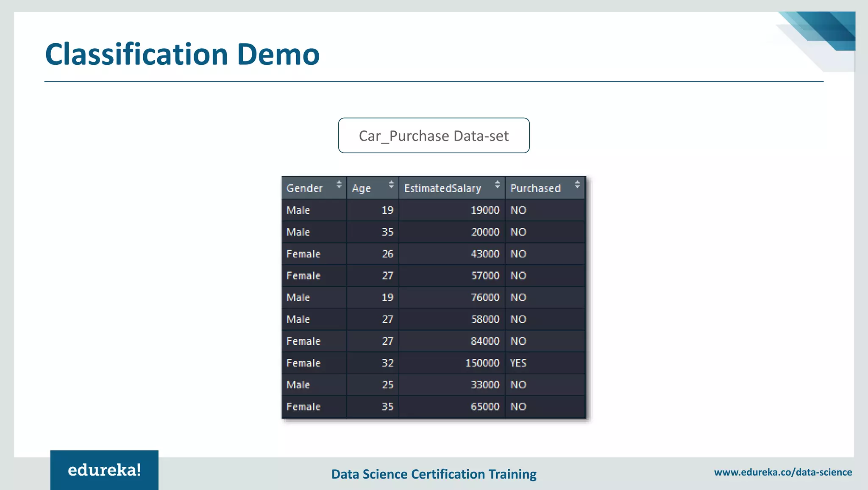This screenshot has height=490, width=868.
Task: Sort by Purchased column arrows
Action: (x=577, y=185)
